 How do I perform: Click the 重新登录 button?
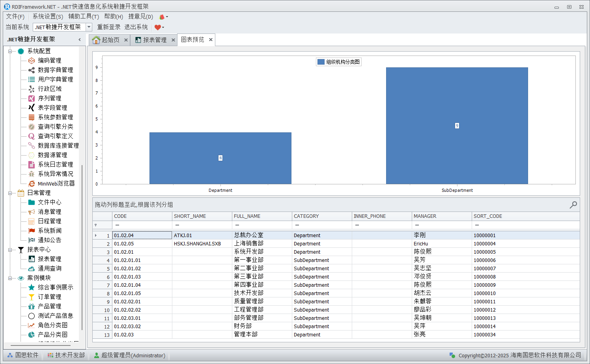(109, 27)
